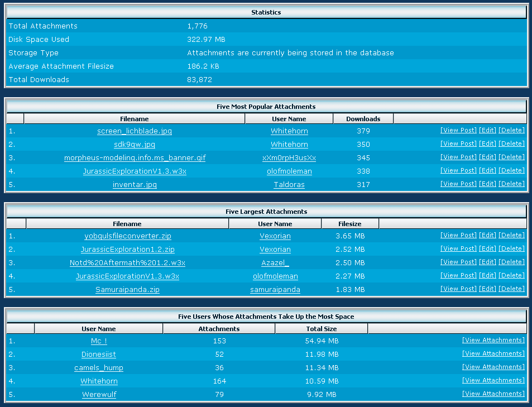Open yobgulsfileconverter.zip attachment
Screen dimensions: 532x407
coord(128,236)
